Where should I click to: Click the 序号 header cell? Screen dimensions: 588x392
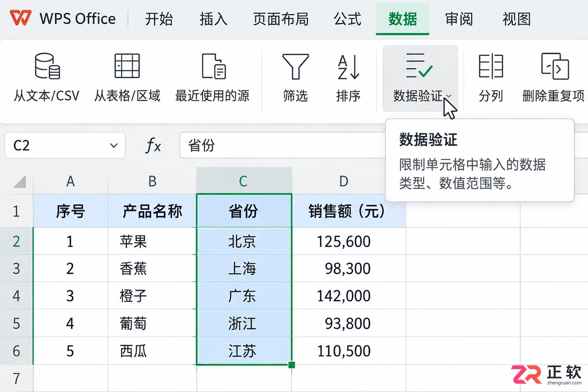(71, 211)
